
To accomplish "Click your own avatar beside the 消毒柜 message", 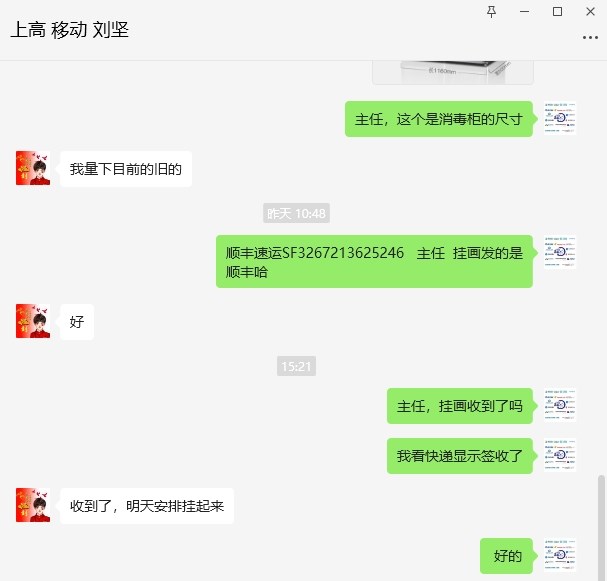I will tap(559, 118).
